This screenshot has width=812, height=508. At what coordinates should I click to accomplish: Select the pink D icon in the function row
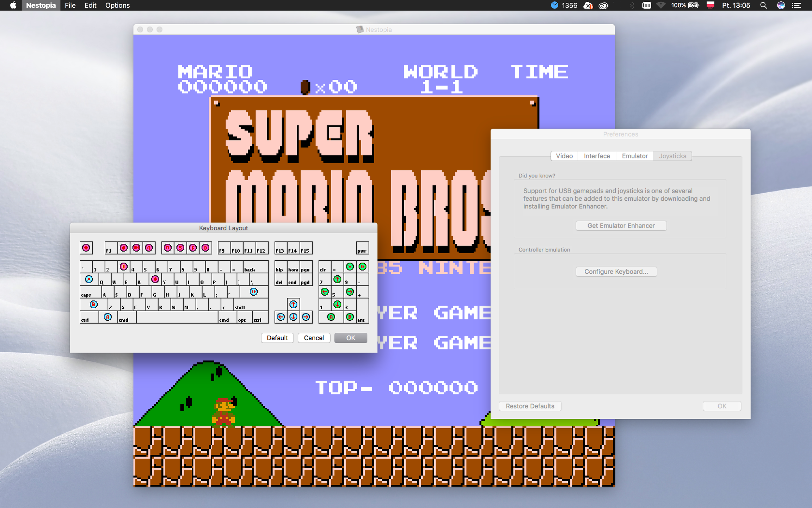coord(205,248)
